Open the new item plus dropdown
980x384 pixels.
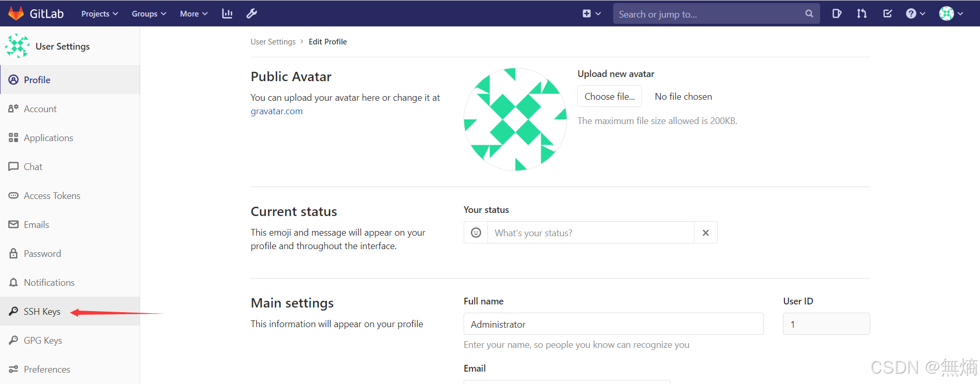click(x=591, y=14)
